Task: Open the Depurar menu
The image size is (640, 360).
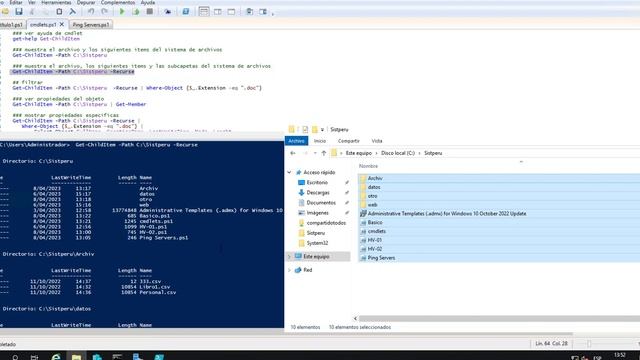Action: [86, 2]
